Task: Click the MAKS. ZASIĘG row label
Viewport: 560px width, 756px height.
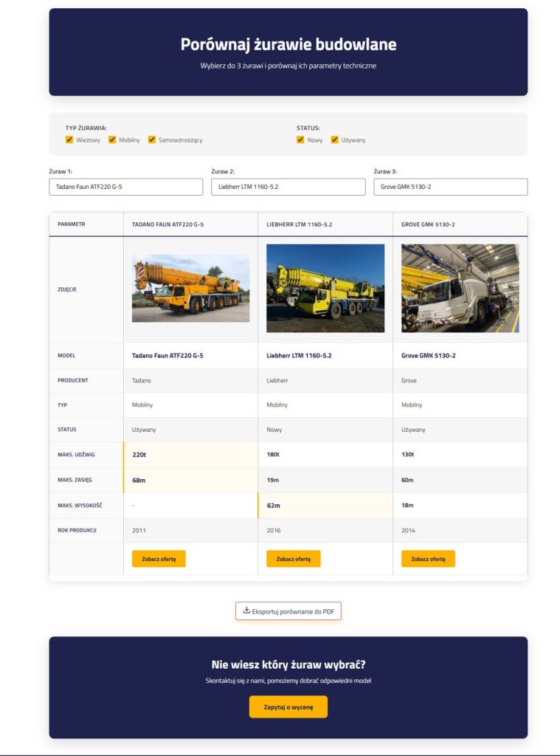Action: tap(75, 480)
